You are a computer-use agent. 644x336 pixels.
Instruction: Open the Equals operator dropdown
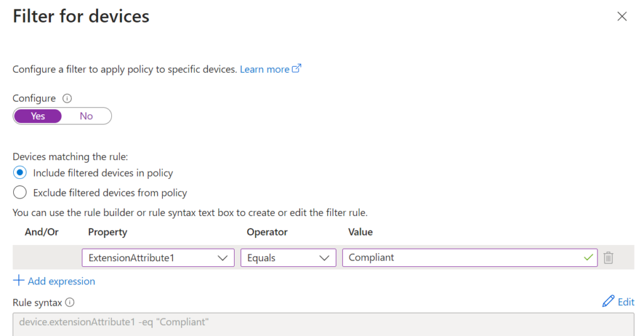tap(288, 257)
